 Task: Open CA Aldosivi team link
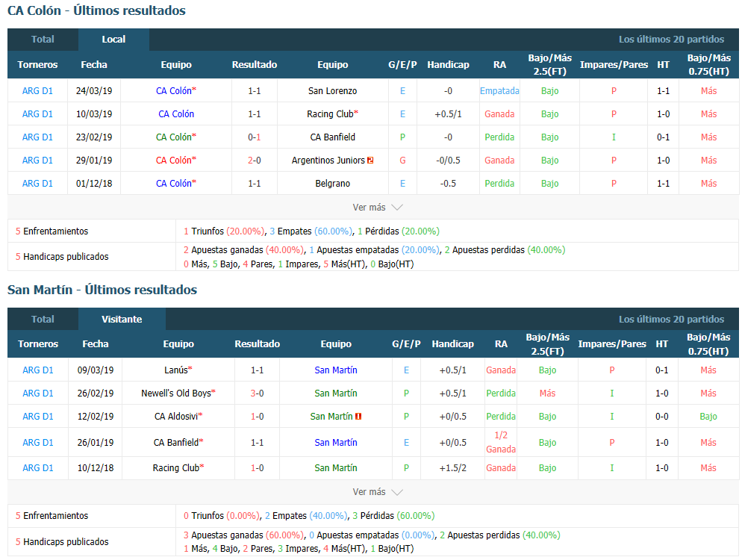(176, 417)
